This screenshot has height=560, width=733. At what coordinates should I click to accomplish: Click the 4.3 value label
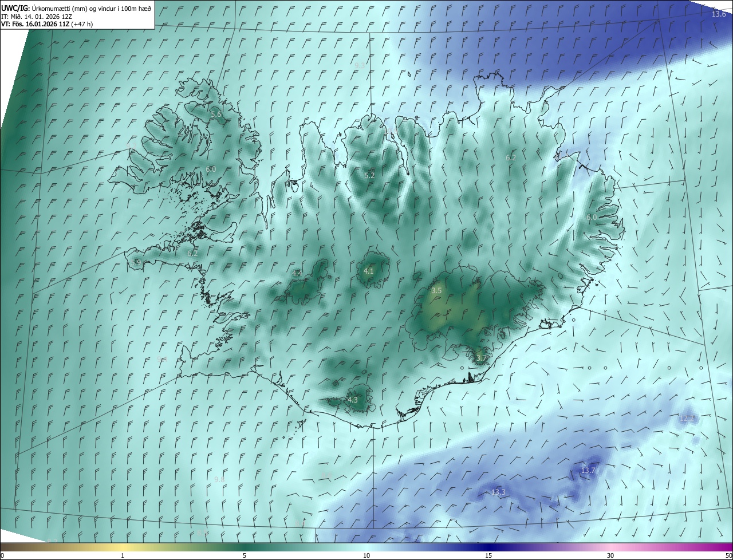[352, 400]
